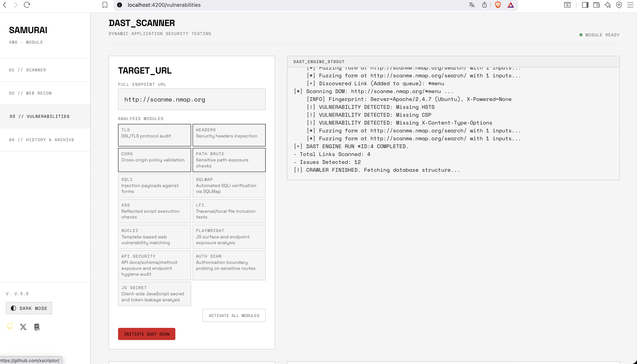Screen dimensions: 637x364
Task: Enable the NUCLEI template matching module
Action: (x=155, y=237)
